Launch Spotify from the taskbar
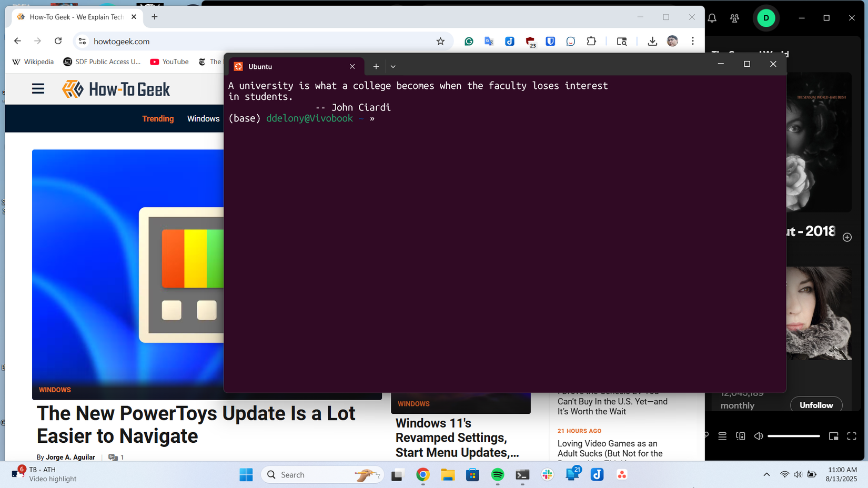Image resolution: width=868 pixels, height=488 pixels. [x=497, y=474]
